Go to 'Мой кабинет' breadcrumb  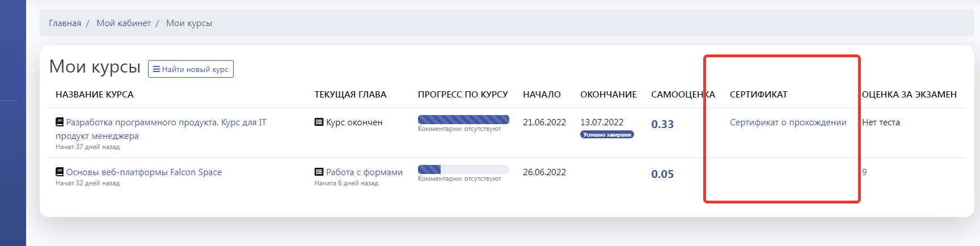coord(124,23)
